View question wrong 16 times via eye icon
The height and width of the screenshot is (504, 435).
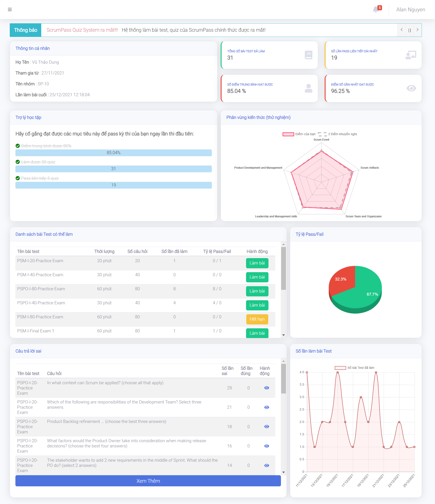(x=266, y=446)
